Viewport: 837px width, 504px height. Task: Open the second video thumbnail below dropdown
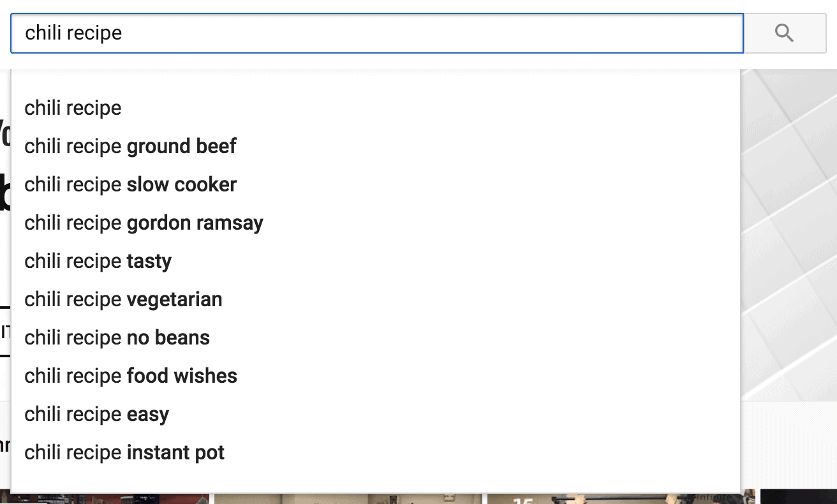pos(348,498)
